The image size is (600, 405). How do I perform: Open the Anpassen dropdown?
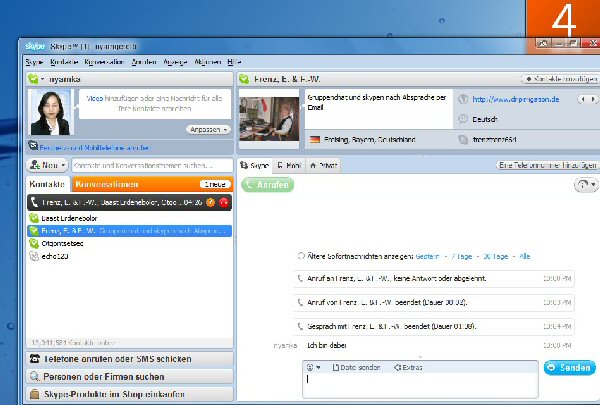coord(209,129)
